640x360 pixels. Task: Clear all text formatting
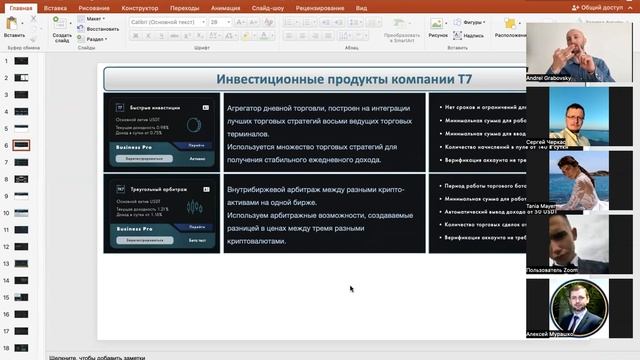[x=268, y=22]
